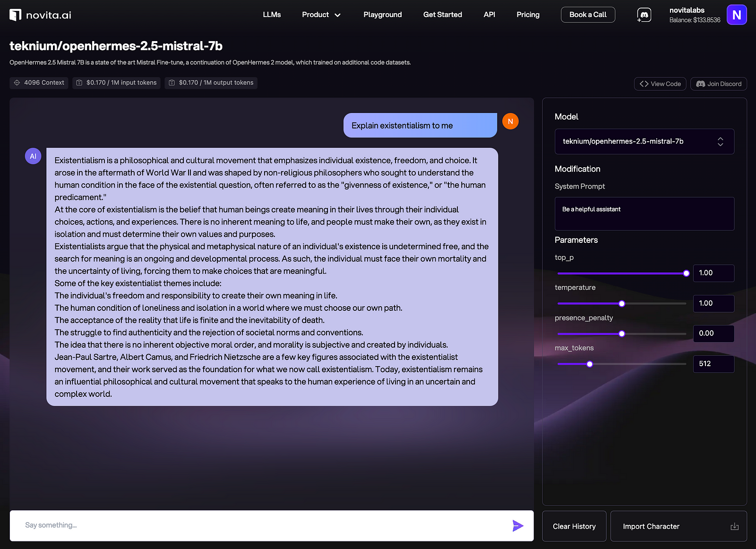Click the System Prompt label
This screenshot has width=756, height=549.
(x=580, y=186)
